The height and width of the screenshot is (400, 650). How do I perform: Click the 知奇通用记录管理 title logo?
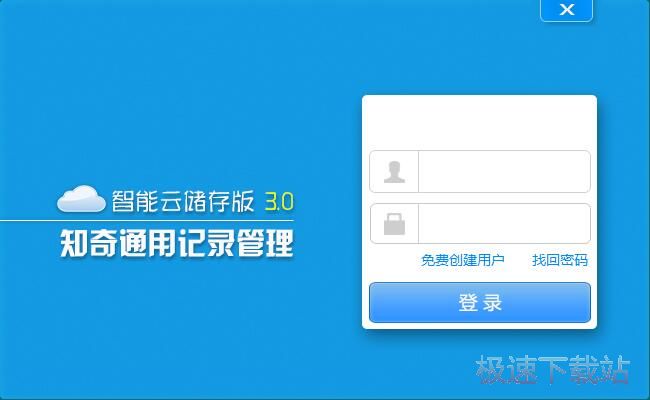[x=177, y=243]
